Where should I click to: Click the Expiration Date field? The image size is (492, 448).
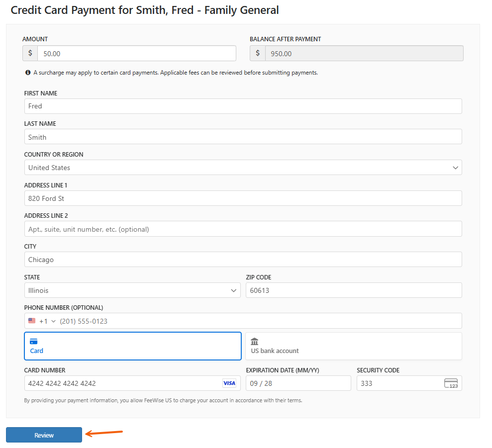click(x=298, y=383)
